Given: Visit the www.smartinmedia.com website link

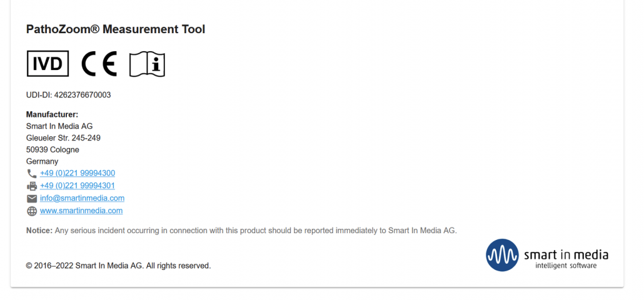Looking at the screenshot, I should 81,211.
